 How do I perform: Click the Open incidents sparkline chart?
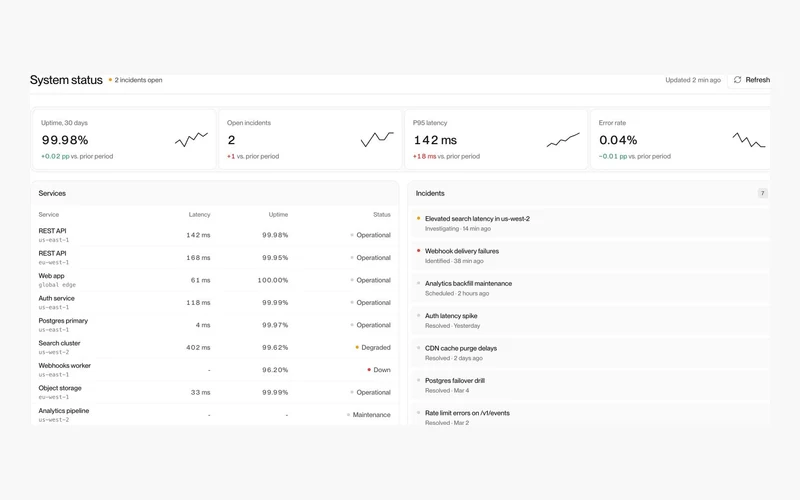pyautogui.click(x=377, y=139)
